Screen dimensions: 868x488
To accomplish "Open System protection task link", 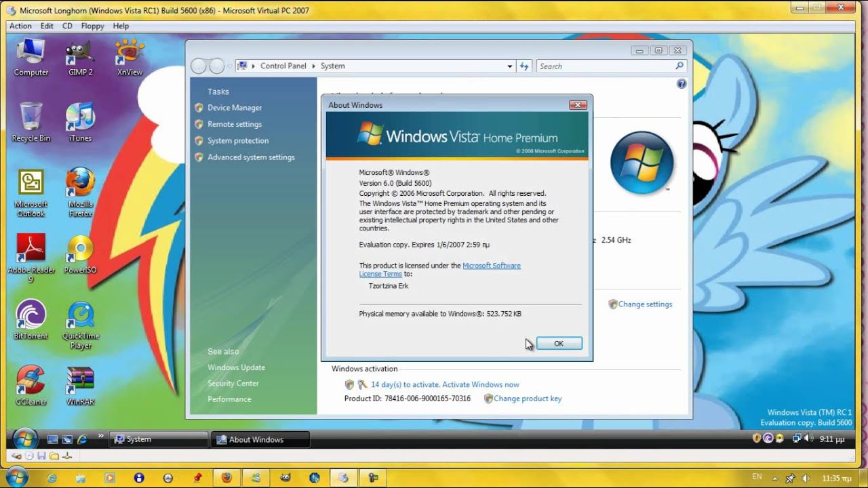I will 238,141.
